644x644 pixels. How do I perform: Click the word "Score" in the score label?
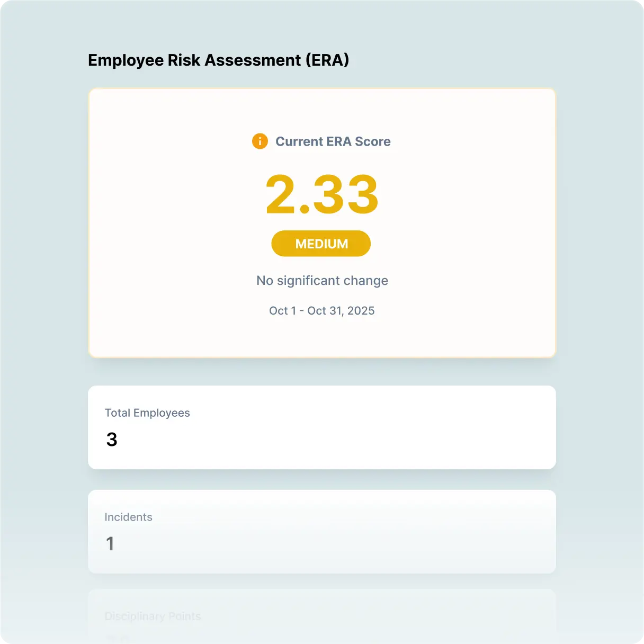(373, 141)
